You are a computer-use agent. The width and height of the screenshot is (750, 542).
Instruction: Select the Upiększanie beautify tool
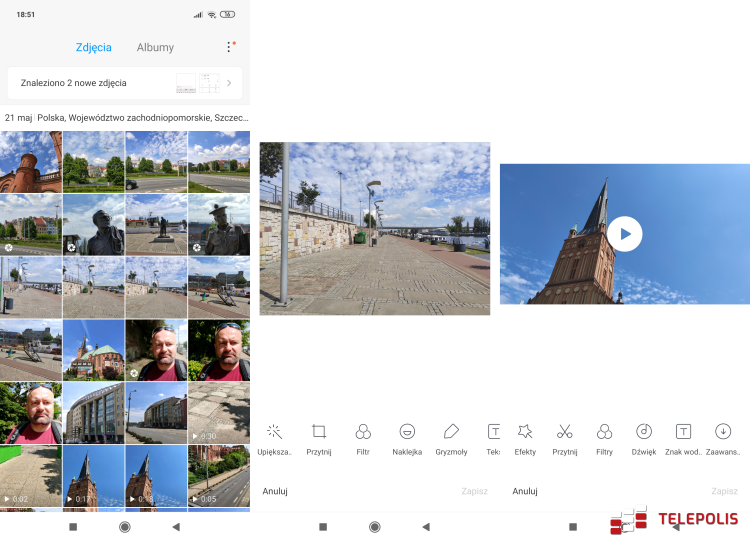point(273,437)
